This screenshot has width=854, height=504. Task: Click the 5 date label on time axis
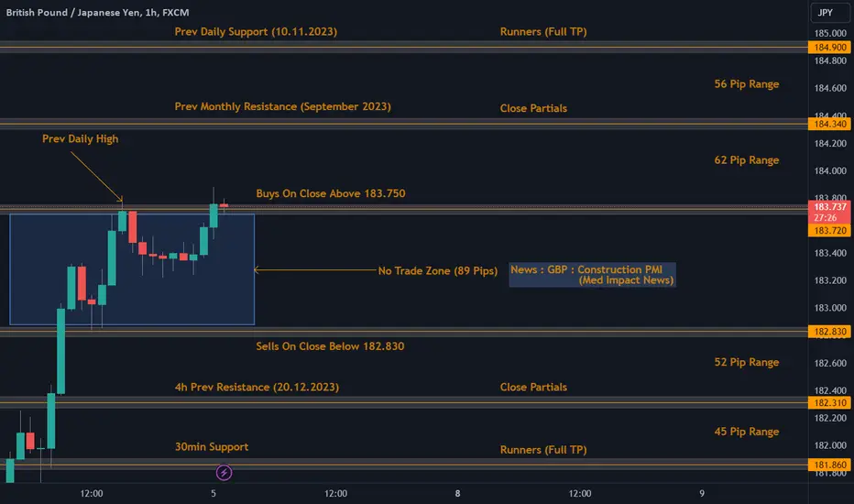pos(213,494)
